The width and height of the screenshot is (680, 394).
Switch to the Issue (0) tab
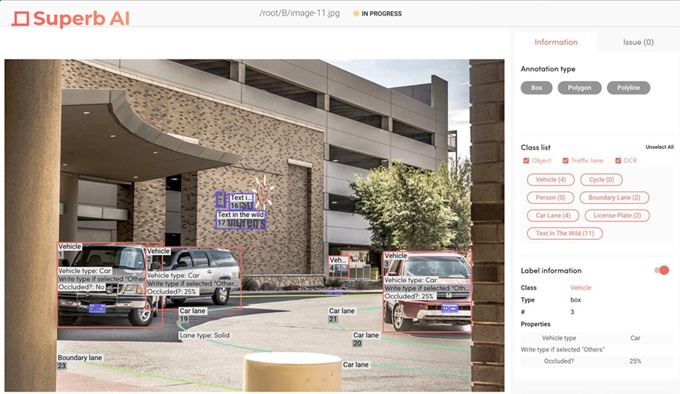tap(638, 42)
